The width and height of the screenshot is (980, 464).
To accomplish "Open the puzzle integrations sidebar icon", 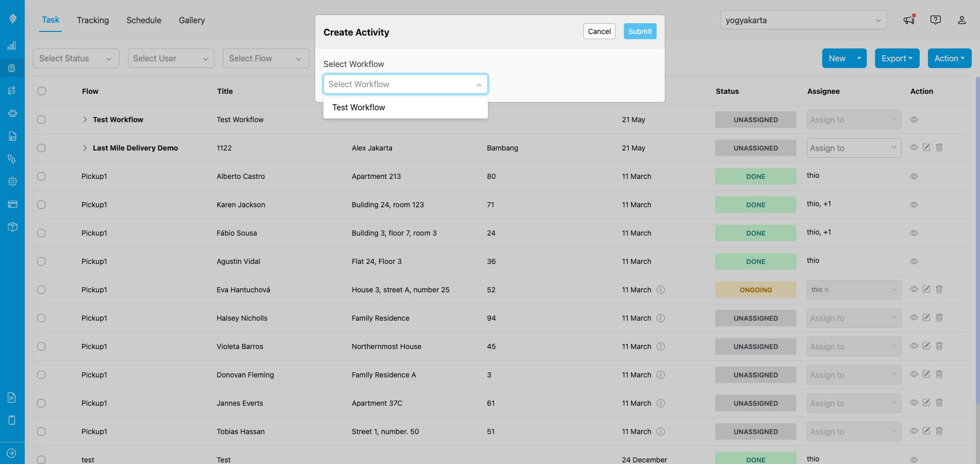I will click(x=12, y=113).
